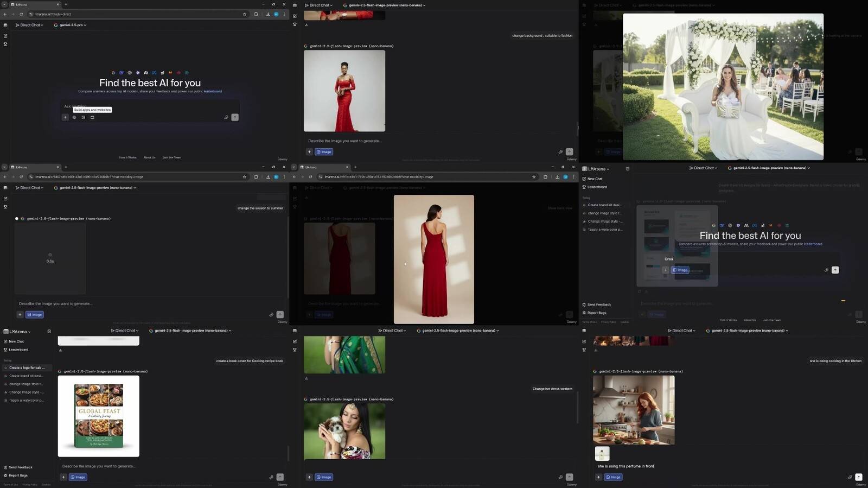
Task: Click scrollbar beside the red gown studio photo
Action: 577,129
